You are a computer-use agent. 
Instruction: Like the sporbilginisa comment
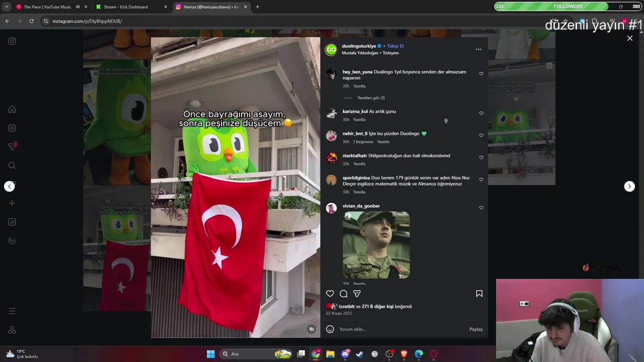point(481,180)
